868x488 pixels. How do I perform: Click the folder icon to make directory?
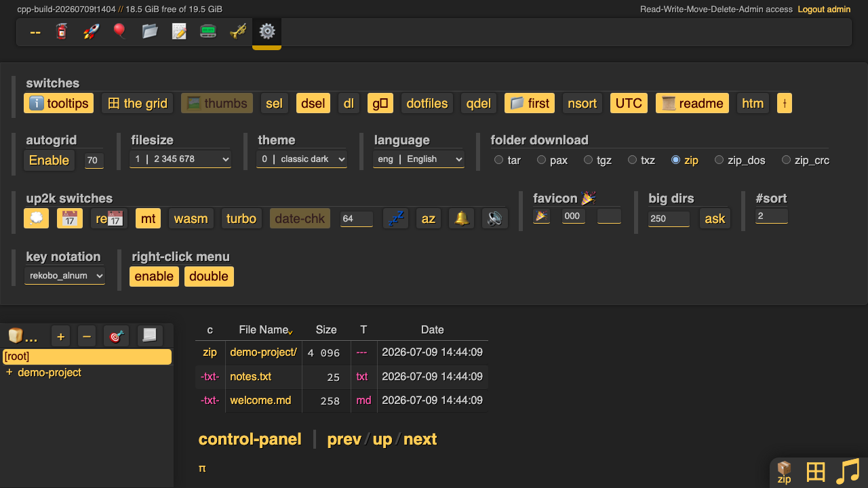[x=149, y=32]
